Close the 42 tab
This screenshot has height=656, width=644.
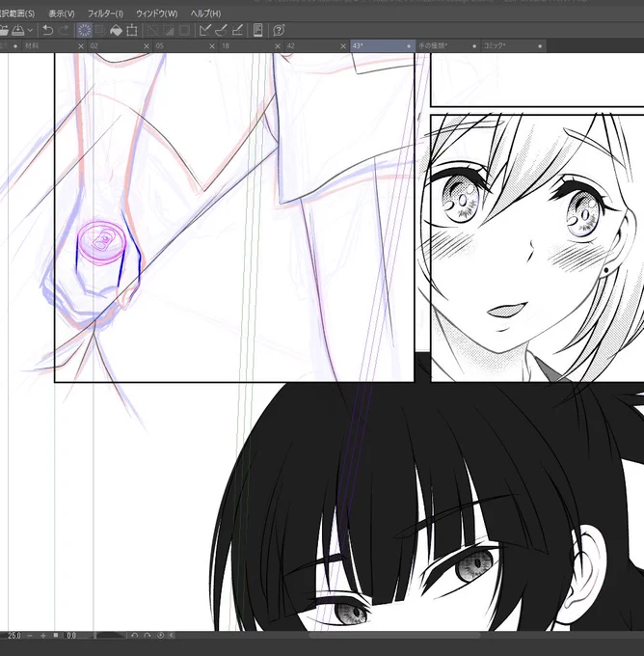click(343, 46)
